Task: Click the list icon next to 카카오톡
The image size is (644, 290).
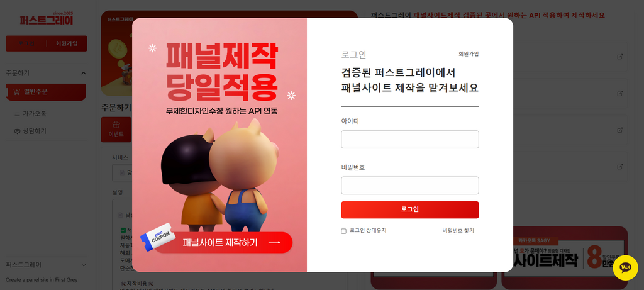Action: point(17,114)
